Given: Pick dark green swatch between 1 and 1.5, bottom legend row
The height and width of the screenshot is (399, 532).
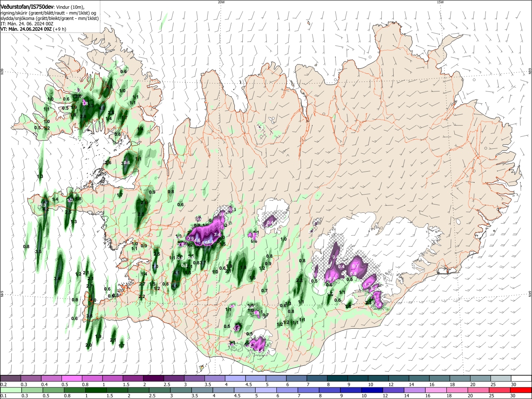Looking at the screenshot, I should click(96, 390).
